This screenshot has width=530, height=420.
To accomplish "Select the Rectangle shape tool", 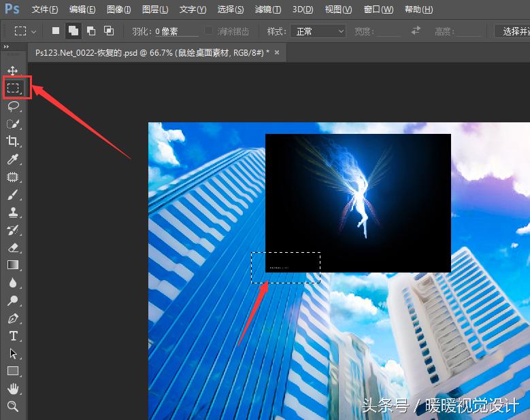I will 13,371.
